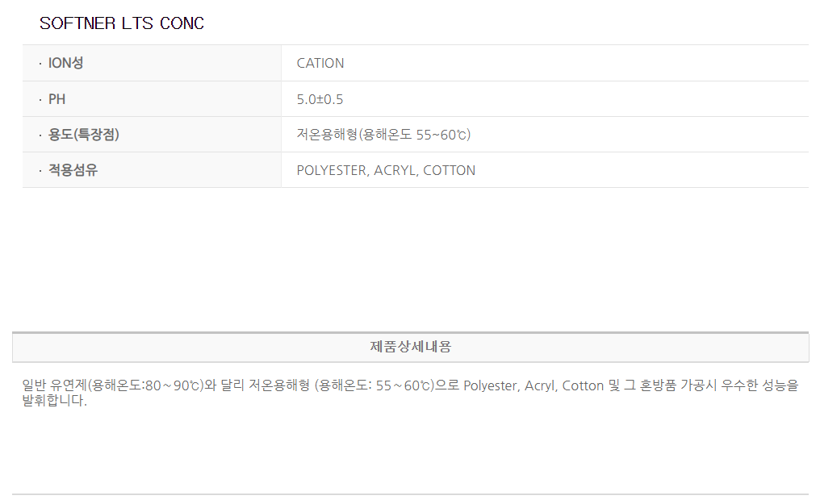Click the bullet dot before "PH"

click(40, 100)
